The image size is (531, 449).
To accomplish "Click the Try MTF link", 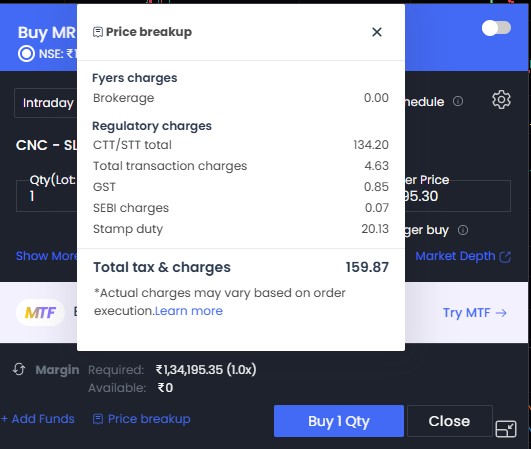I will tap(475, 313).
